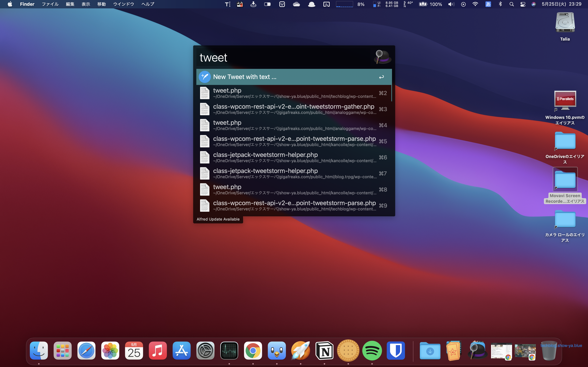
Task: Open Control Center in menu bar
Action: [x=523, y=4]
